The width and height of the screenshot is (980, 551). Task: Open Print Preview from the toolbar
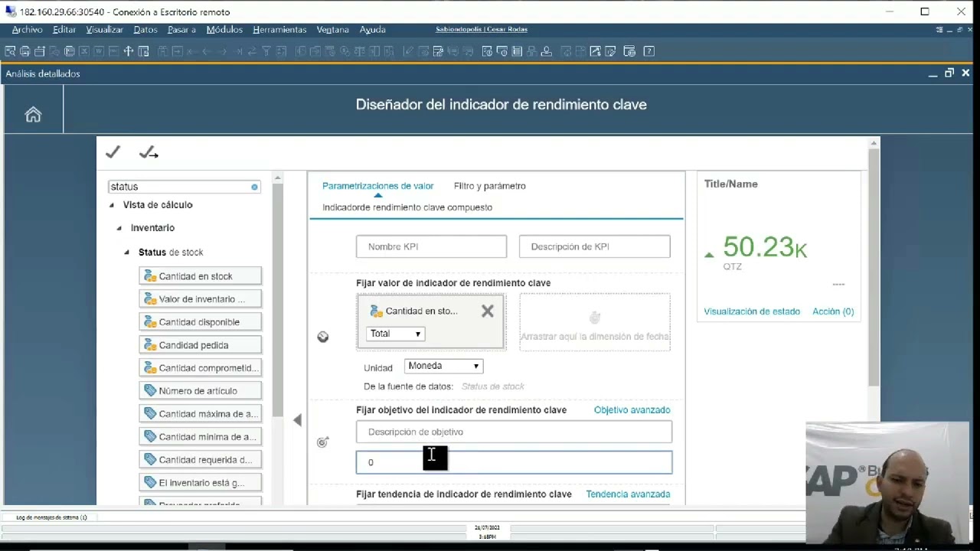(10, 51)
